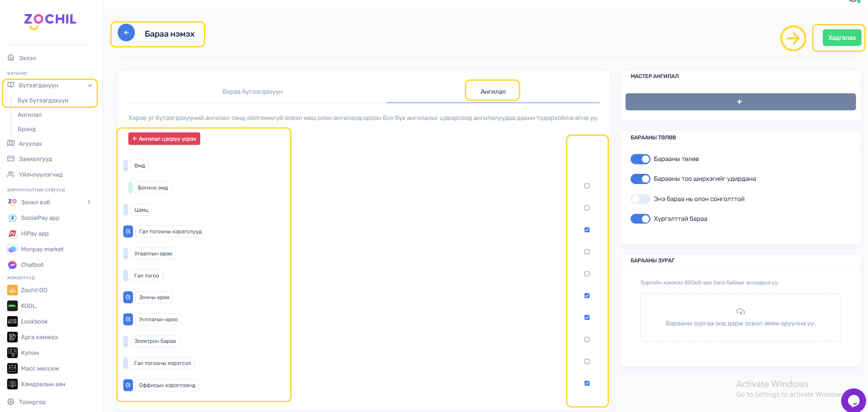Image resolution: width=868 pixels, height=412 pixels.
Task: Click the master category plus bar
Action: [x=740, y=102]
